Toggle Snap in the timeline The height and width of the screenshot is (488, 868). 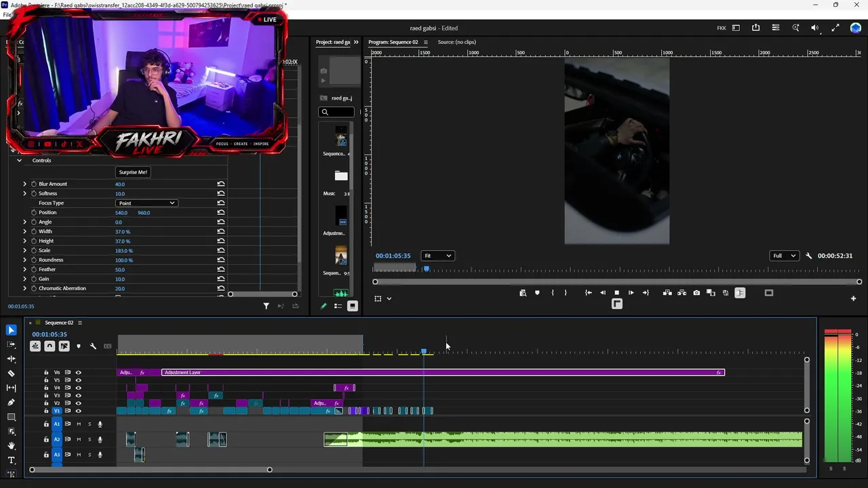(x=50, y=346)
